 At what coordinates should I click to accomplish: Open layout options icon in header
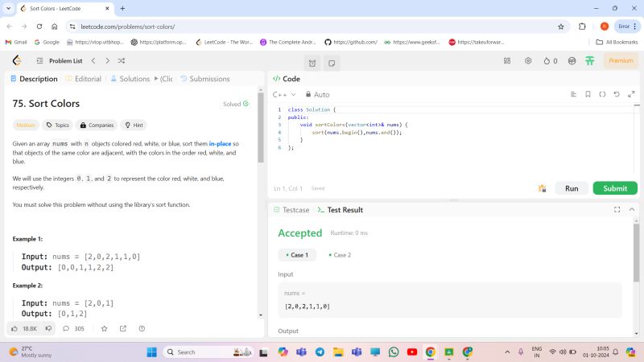point(507,61)
